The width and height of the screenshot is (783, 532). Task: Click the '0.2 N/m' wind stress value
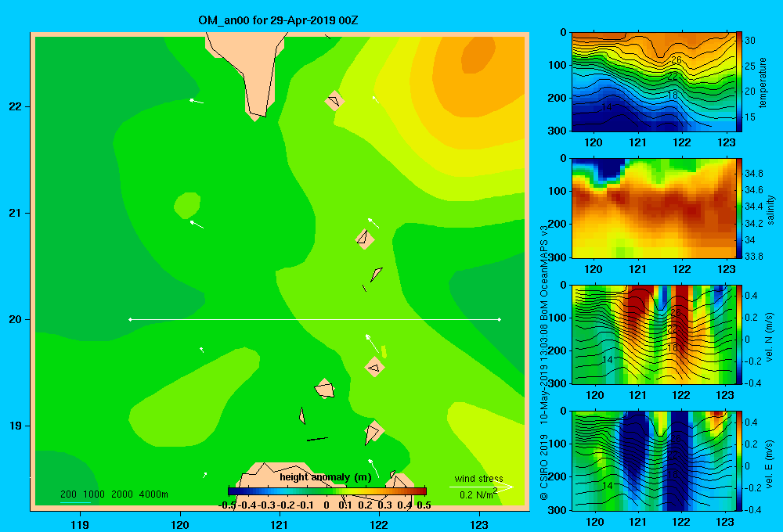pos(478,494)
